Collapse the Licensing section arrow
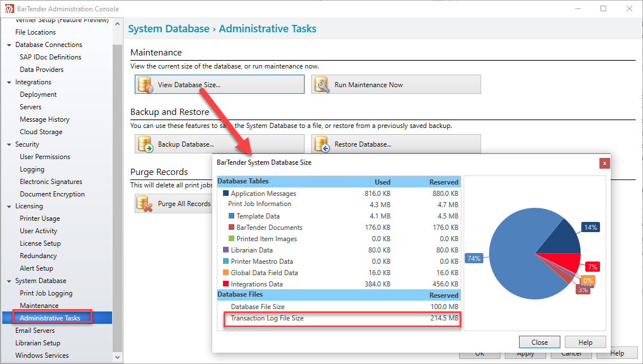Image resolution: width=643 pixels, height=364 pixels. click(x=9, y=207)
